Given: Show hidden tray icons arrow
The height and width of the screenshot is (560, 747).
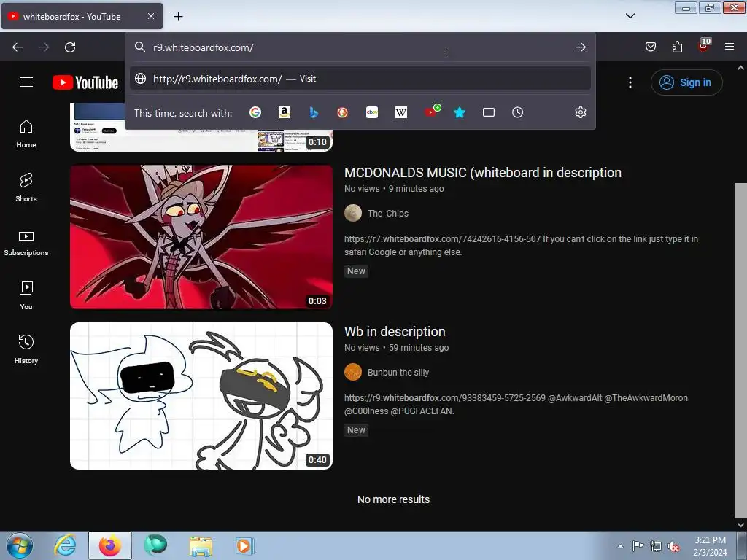Looking at the screenshot, I should (x=620, y=546).
